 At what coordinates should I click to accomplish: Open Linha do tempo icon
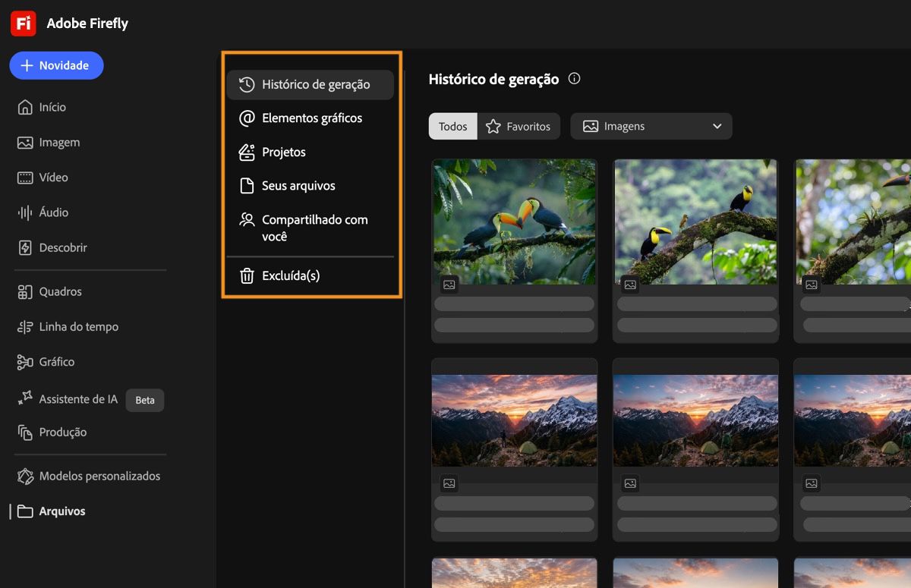[x=25, y=327]
